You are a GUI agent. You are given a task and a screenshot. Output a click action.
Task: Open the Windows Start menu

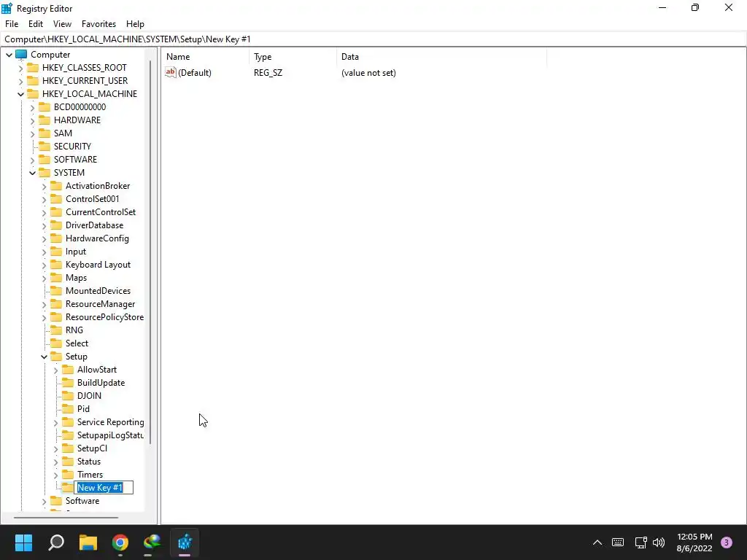[23, 542]
